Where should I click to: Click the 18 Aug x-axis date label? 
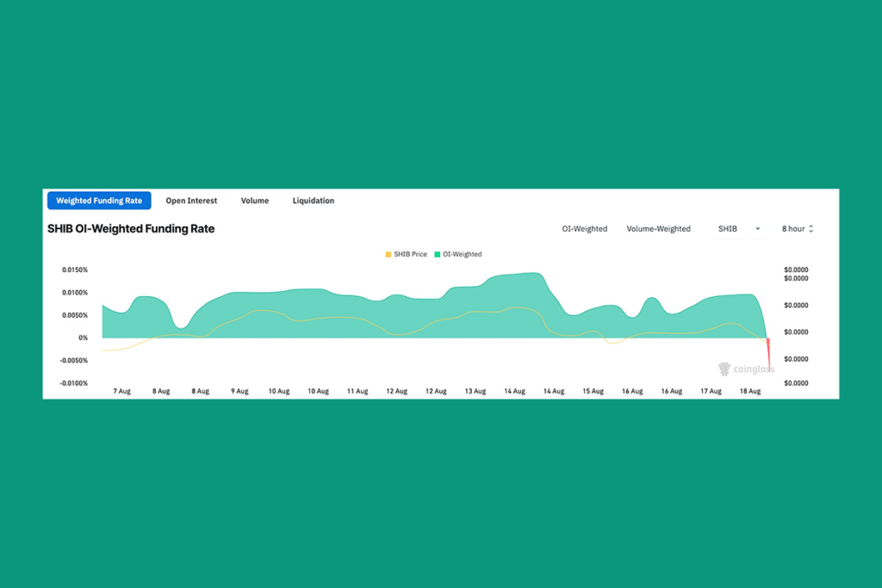pos(750,391)
